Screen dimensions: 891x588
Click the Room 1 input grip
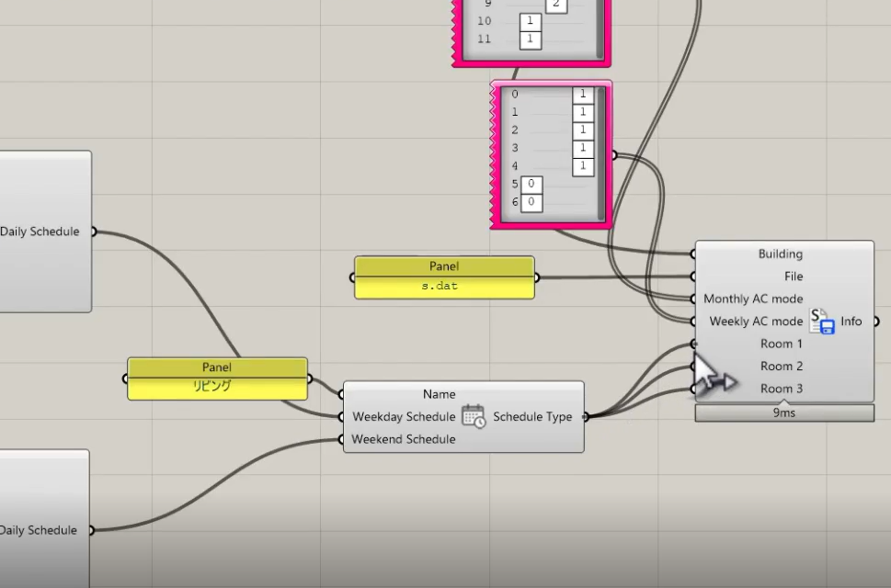click(x=694, y=344)
